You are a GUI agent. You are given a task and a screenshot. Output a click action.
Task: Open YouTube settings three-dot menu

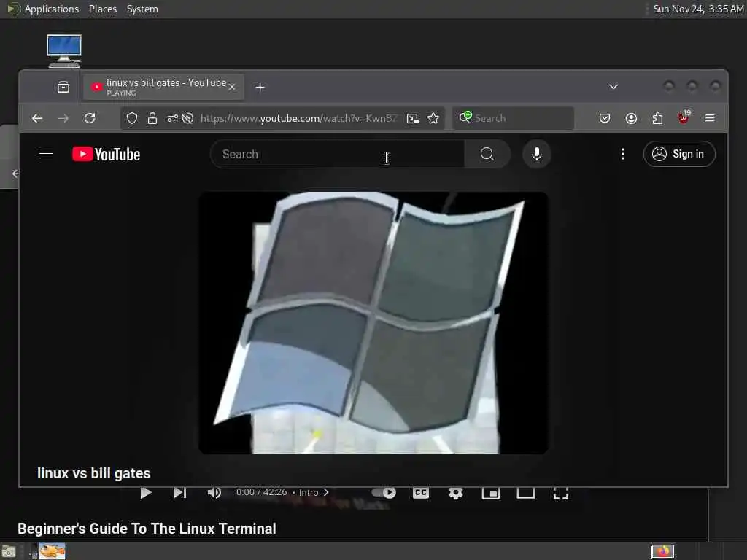pos(623,154)
